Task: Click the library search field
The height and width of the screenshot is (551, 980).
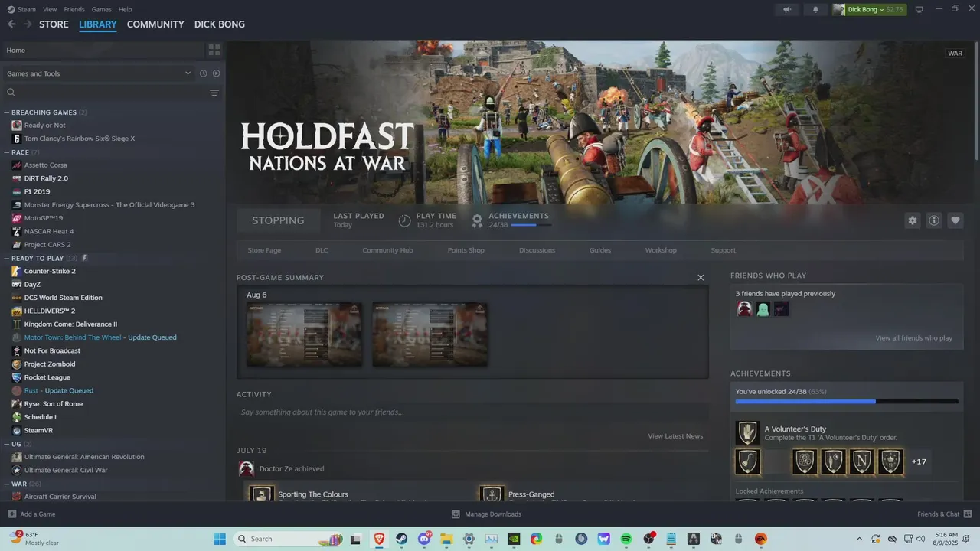Action: (x=104, y=93)
